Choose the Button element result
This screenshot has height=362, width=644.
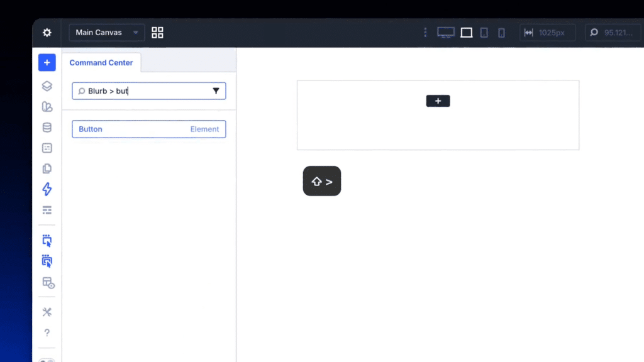(148, 129)
